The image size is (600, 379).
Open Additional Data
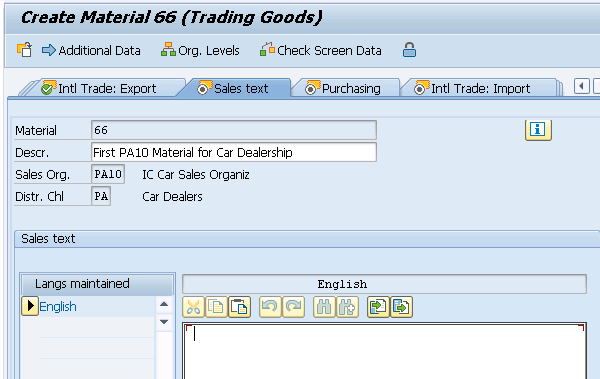pos(91,51)
